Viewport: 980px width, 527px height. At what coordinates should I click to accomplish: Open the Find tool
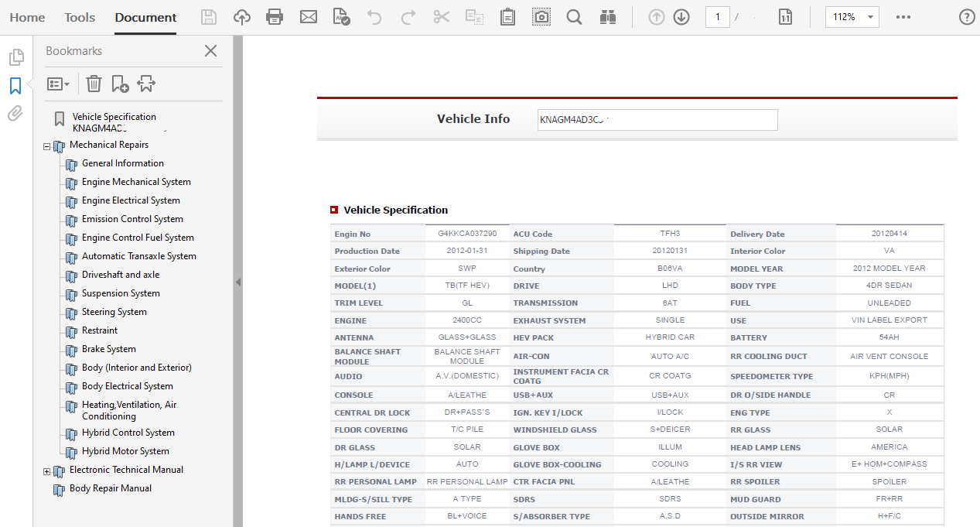point(574,16)
